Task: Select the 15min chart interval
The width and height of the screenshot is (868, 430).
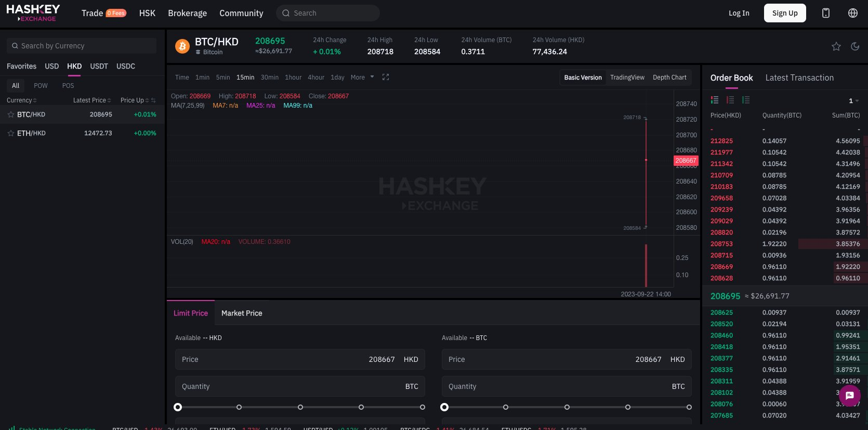Action: pyautogui.click(x=245, y=77)
